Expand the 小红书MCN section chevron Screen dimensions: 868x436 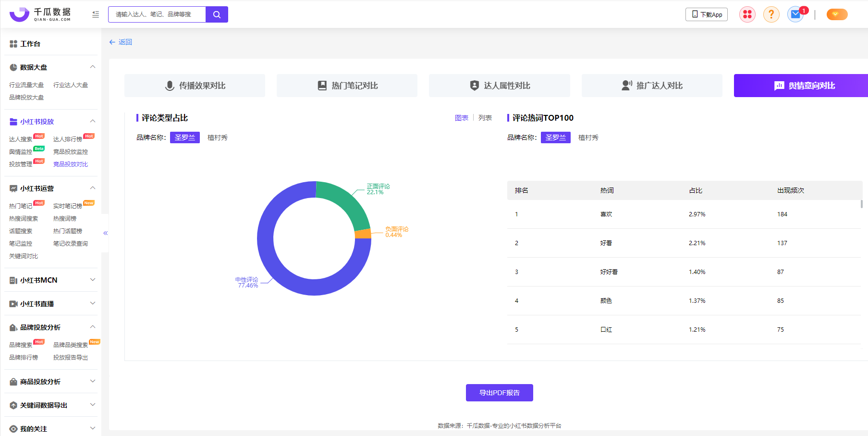pos(93,280)
